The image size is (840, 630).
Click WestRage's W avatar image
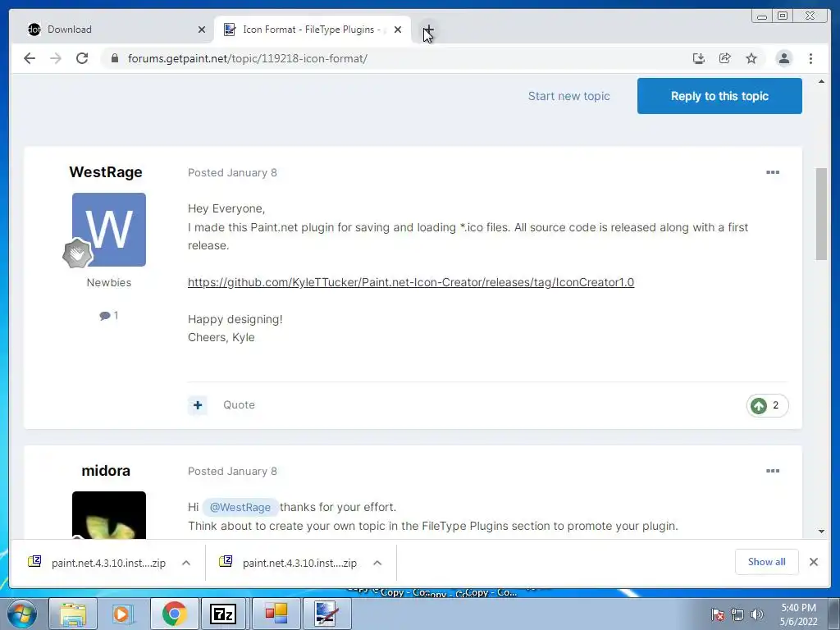coord(109,230)
